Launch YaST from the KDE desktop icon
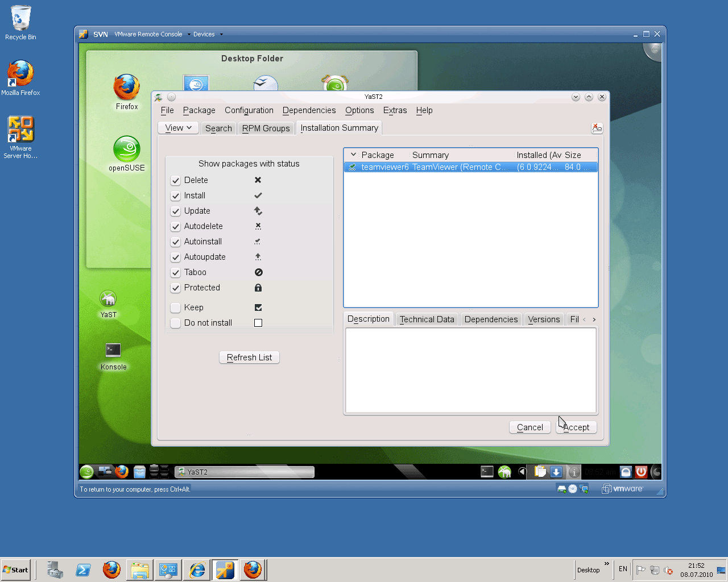The width and height of the screenshot is (728, 582). pyautogui.click(x=108, y=299)
